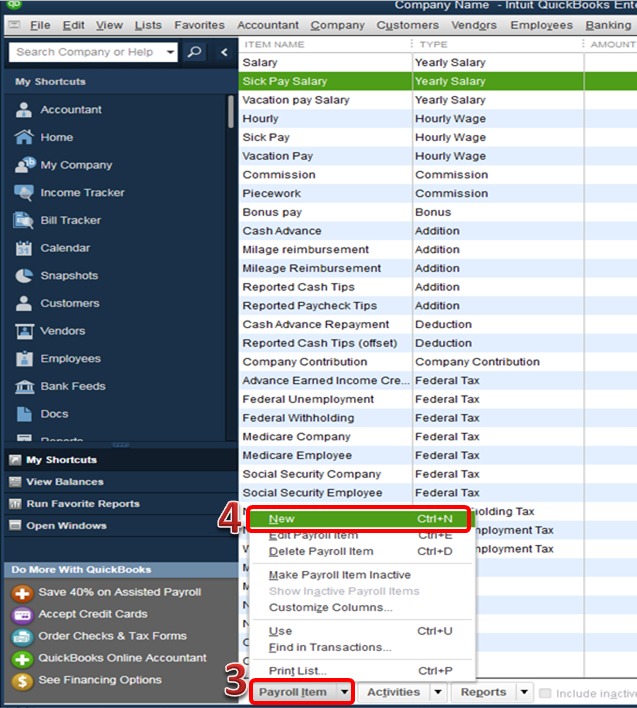Open the Reports dropdown arrow
The image size is (637, 708).
point(524,692)
